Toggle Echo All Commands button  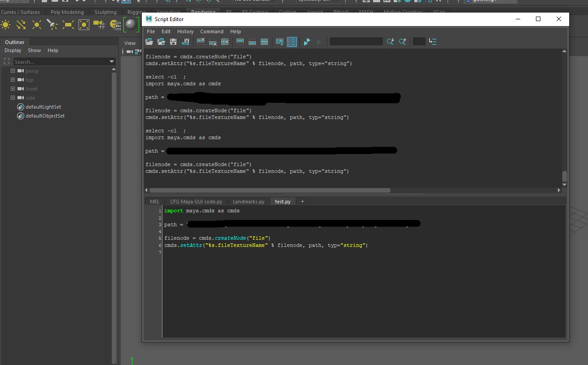(280, 42)
